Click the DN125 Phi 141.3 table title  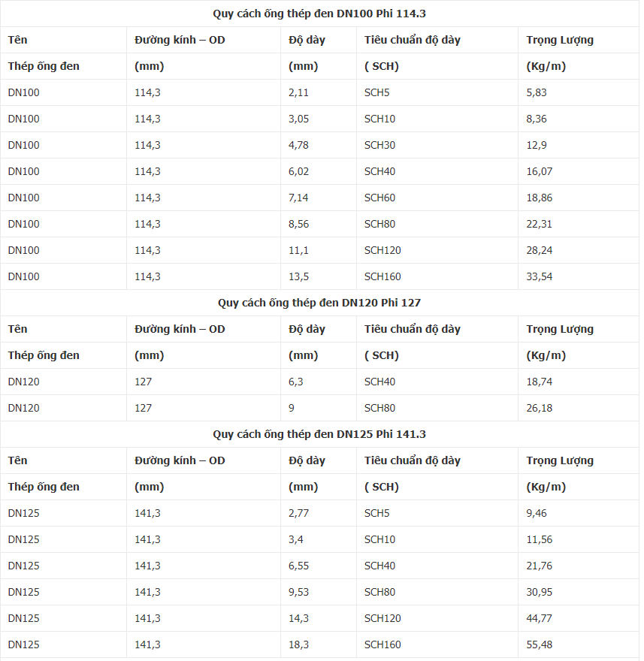pyautogui.click(x=319, y=434)
